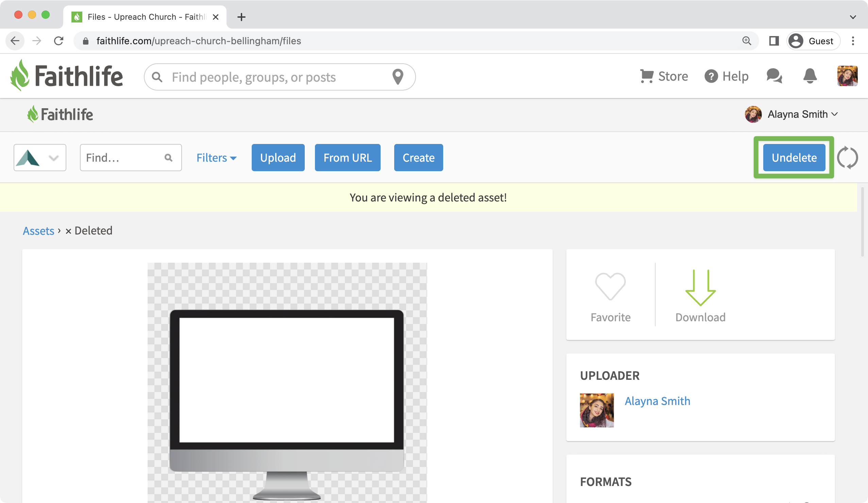The width and height of the screenshot is (868, 503).
Task: Expand the Alayna Smith account menu
Action: (x=791, y=114)
